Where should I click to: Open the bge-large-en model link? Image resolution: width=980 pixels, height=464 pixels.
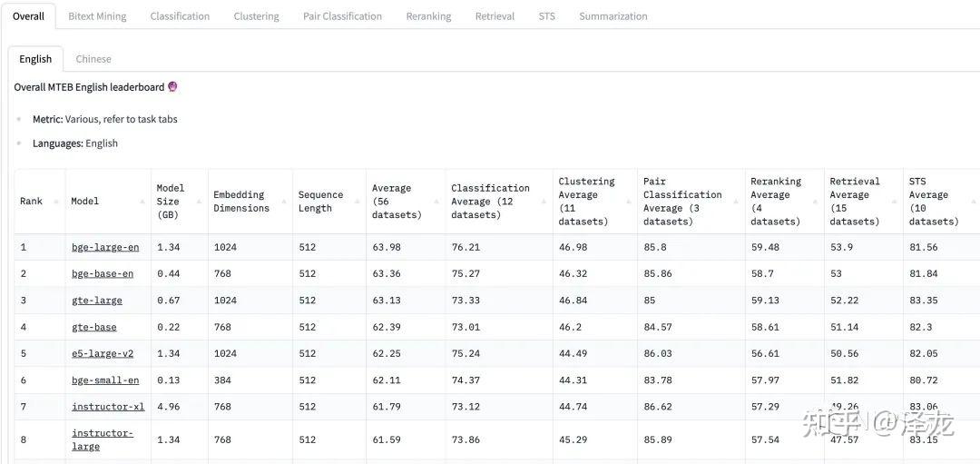pyautogui.click(x=105, y=247)
